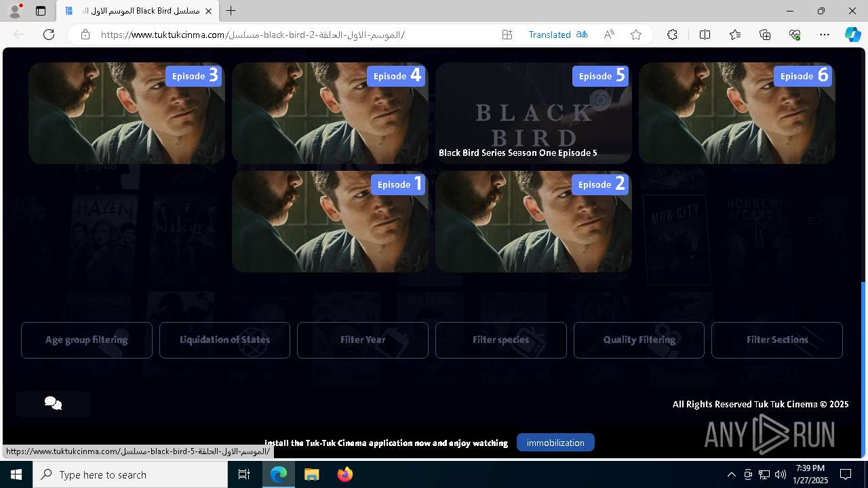Show hidden system tray icons
868x488 pixels.
731,474
